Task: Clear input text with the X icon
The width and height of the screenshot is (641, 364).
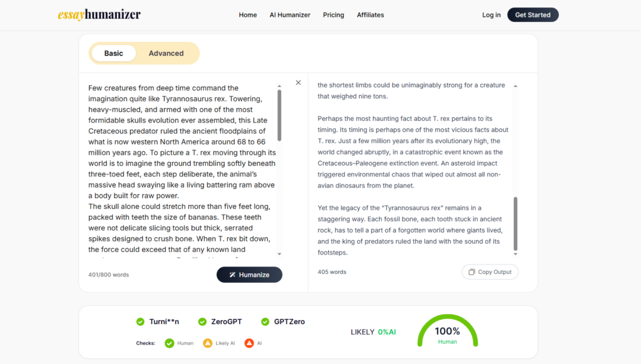Action: (298, 83)
